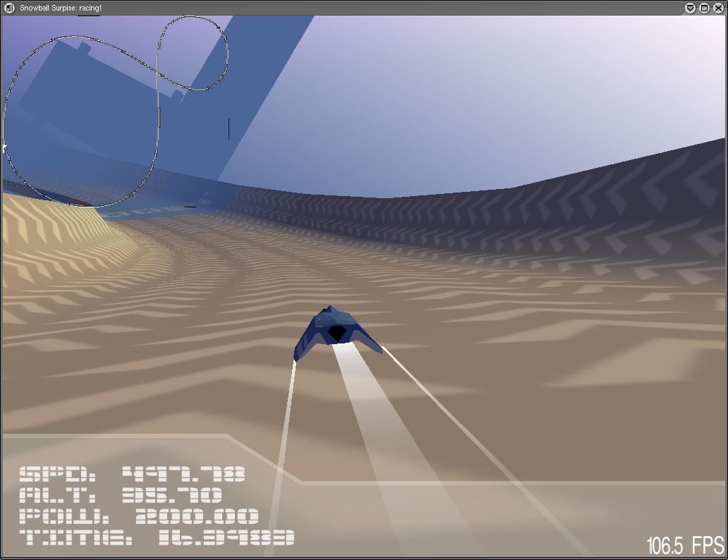The height and width of the screenshot is (560, 728).
Task: Select the blue hover ship
Action: point(337,332)
